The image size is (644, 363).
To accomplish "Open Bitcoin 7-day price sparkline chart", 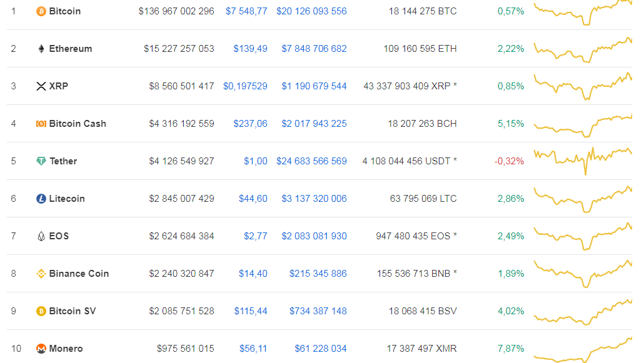I will [x=583, y=12].
